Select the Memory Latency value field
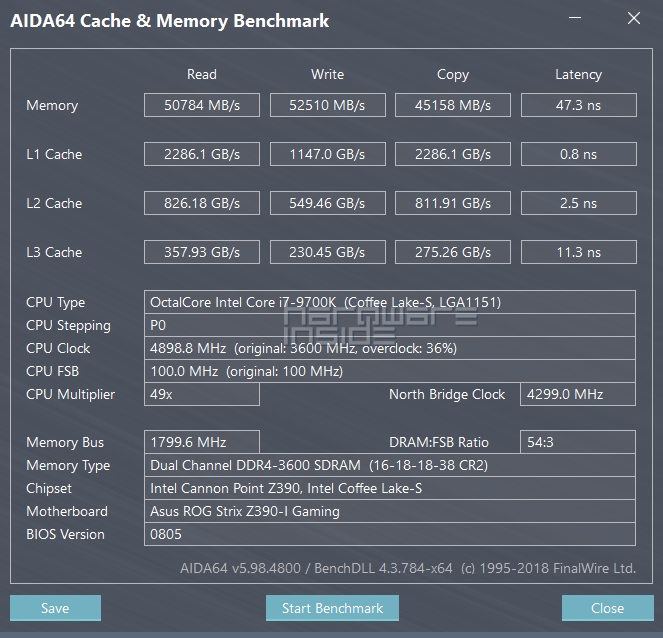This screenshot has width=663, height=638. 578,105
